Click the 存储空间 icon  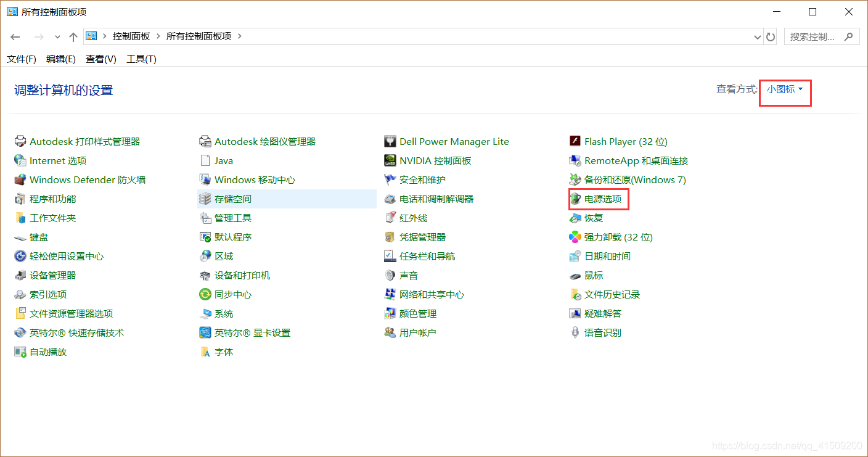point(205,199)
